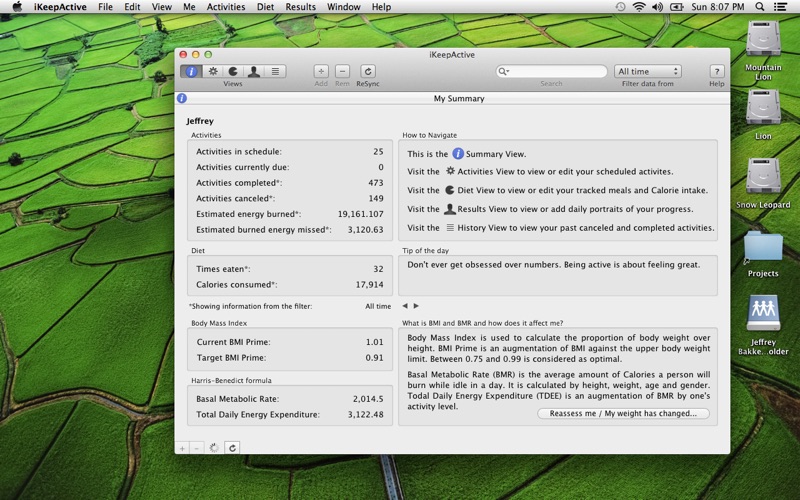Click the ReSync toolbar button
Viewport: 800px width, 500px height.
tap(367, 71)
